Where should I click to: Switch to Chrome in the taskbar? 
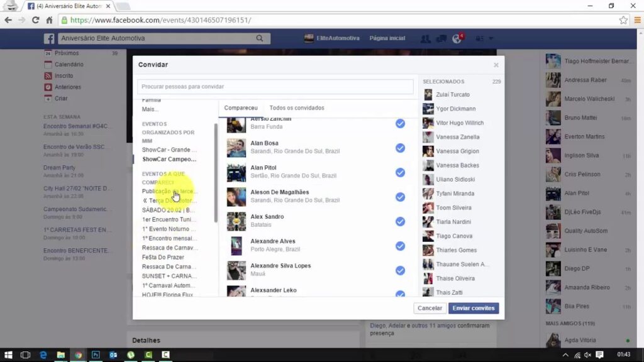pyautogui.click(x=78, y=354)
